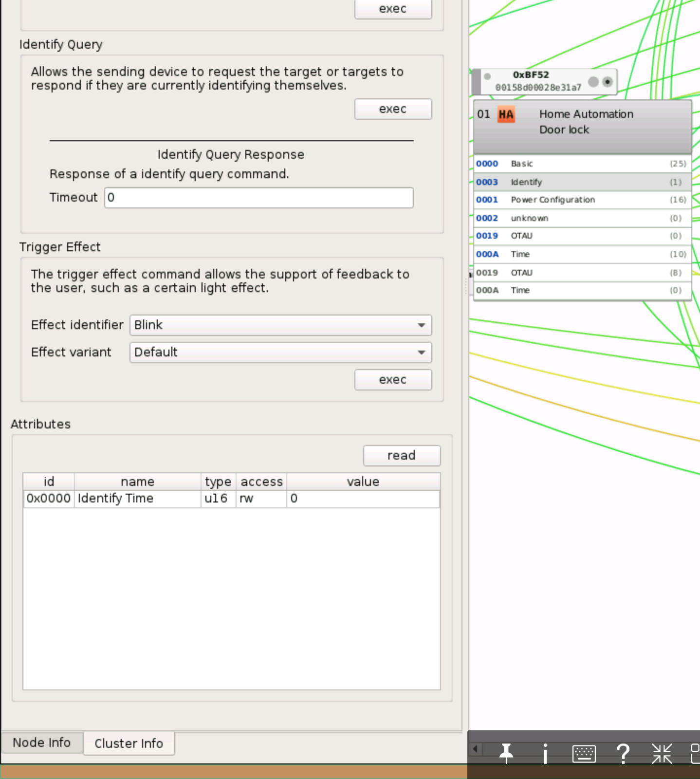700x779 pixels.
Task: Switch to the Node Info tab
Action: (42, 742)
